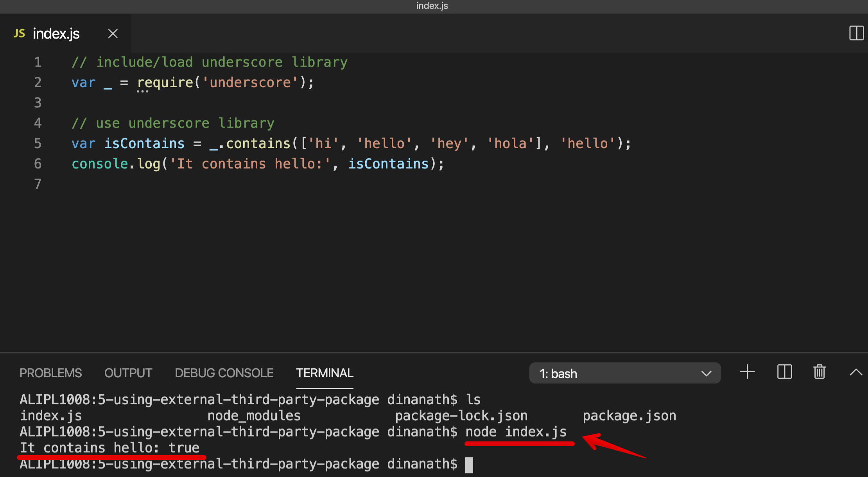Maximize panel with upward chevron
The image size is (868, 477).
pos(856,372)
